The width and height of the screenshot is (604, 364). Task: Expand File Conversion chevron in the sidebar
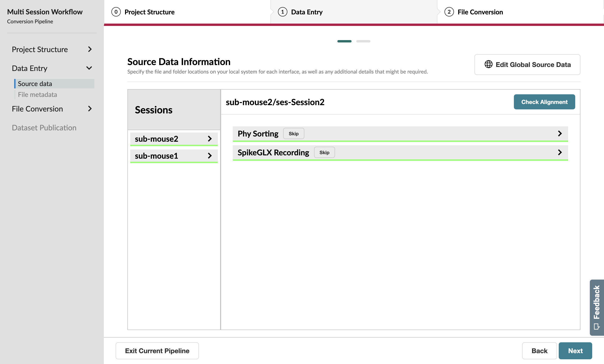point(90,108)
